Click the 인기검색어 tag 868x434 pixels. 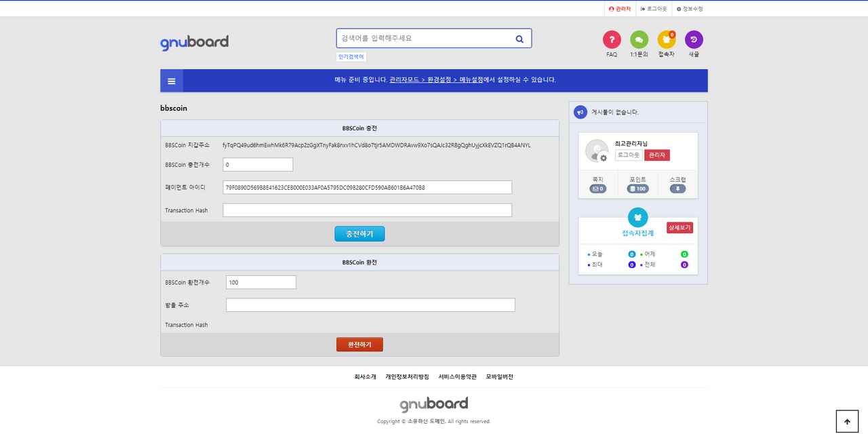[351, 57]
